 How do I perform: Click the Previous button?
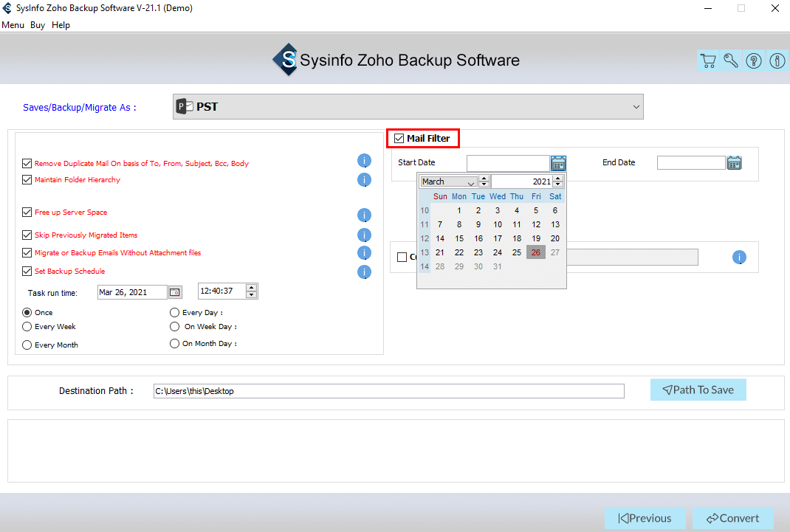645,519
